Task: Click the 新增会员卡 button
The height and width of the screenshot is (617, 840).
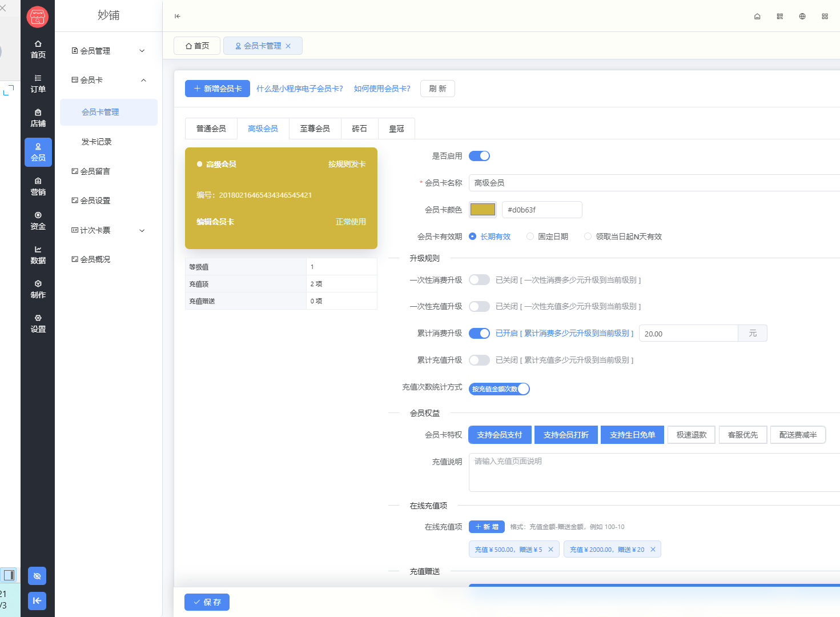Action: click(218, 89)
